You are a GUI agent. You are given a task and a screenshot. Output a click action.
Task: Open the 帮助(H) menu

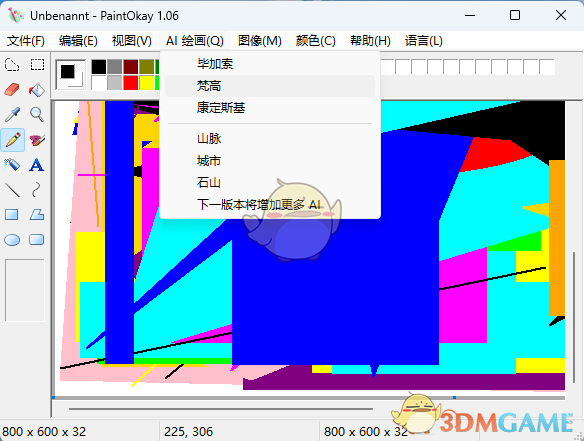pos(370,41)
